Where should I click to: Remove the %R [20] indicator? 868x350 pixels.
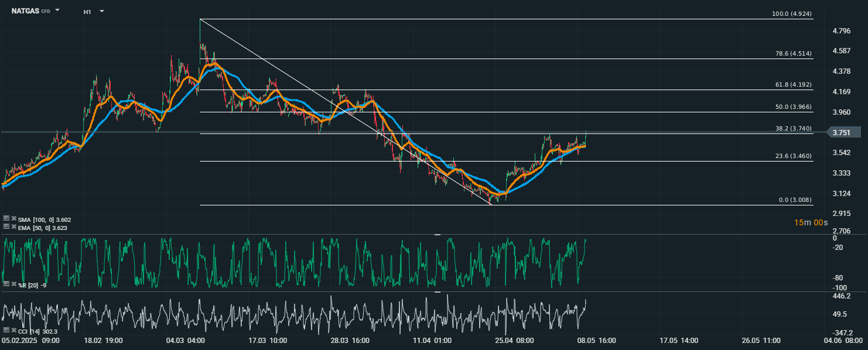14,284
